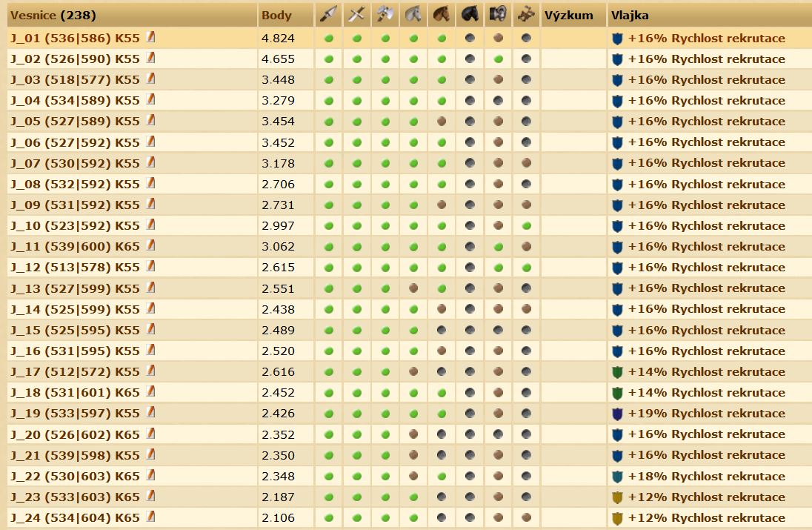Select the points value 3.062
This screenshot has width=812, height=530.
pyautogui.click(x=278, y=247)
